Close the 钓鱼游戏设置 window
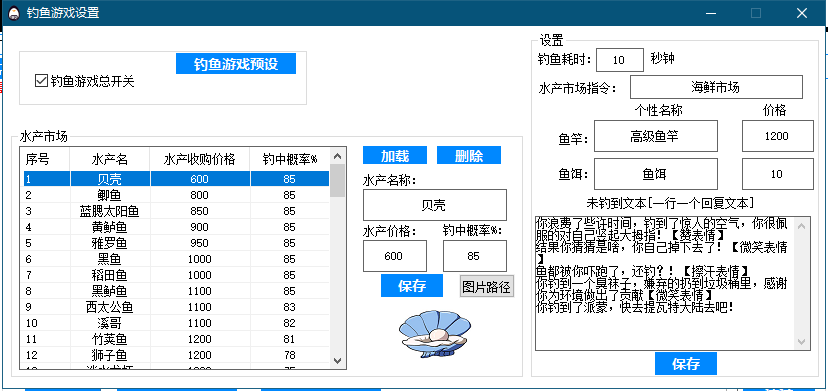 (x=802, y=13)
